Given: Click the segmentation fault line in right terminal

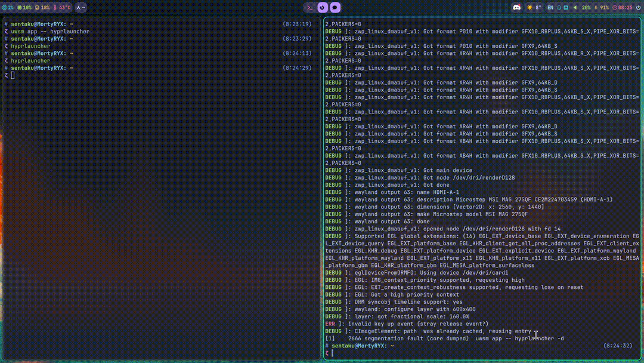Looking at the screenshot, I should pos(444,339).
